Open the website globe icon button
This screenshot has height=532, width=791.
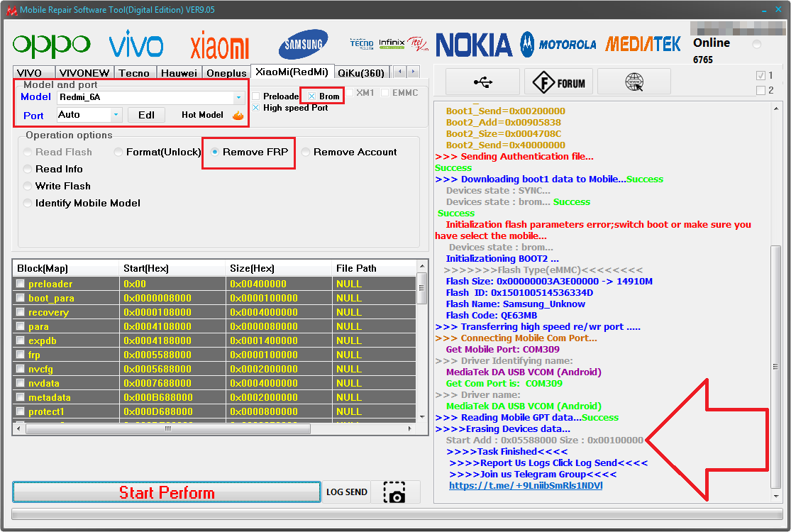[x=634, y=82]
